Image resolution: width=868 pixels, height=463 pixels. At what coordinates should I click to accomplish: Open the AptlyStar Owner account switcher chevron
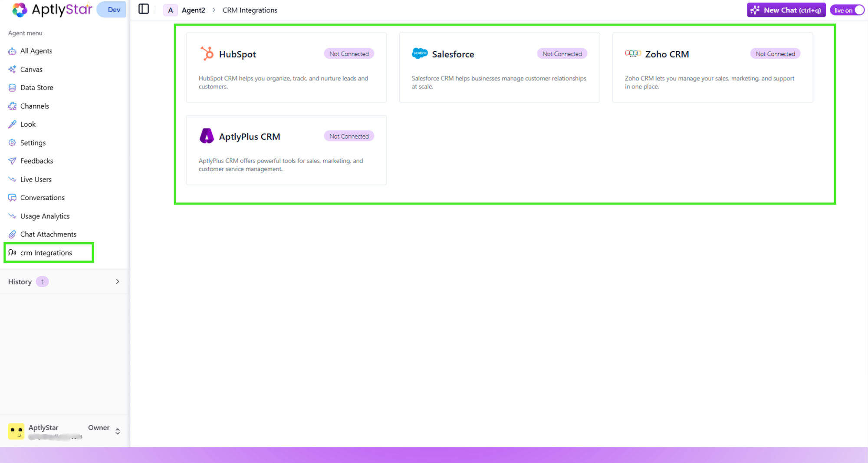click(x=117, y=431)
